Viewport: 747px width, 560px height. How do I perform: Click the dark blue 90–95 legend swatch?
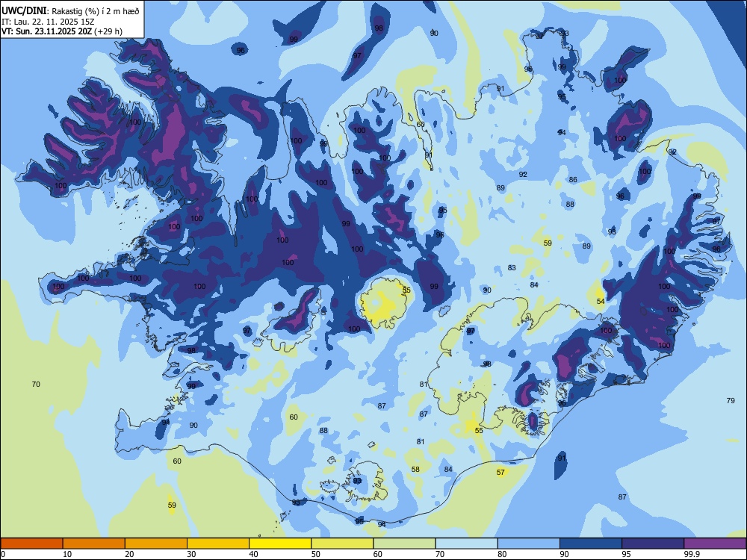coord(591,544)
